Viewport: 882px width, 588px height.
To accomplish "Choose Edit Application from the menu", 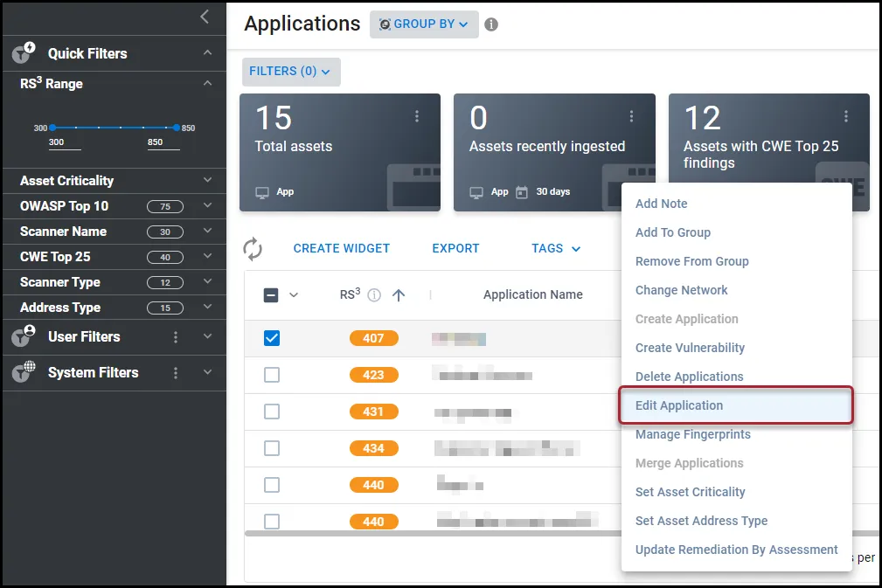I will (736, 405).
